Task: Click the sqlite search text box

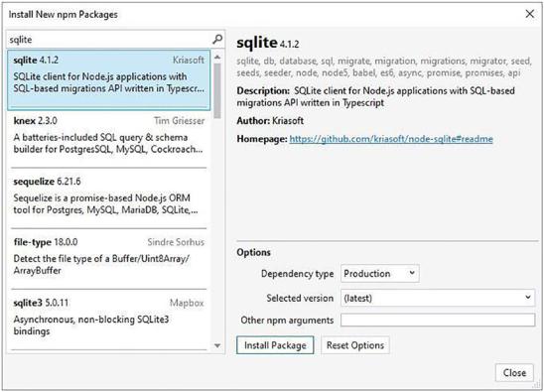Action: [109, 40]
